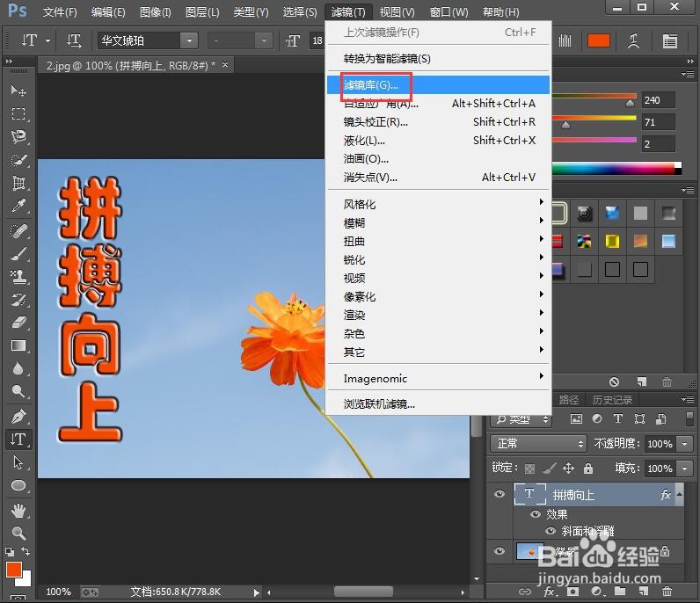Click the 100% zoom level field

tap(59, 592)
